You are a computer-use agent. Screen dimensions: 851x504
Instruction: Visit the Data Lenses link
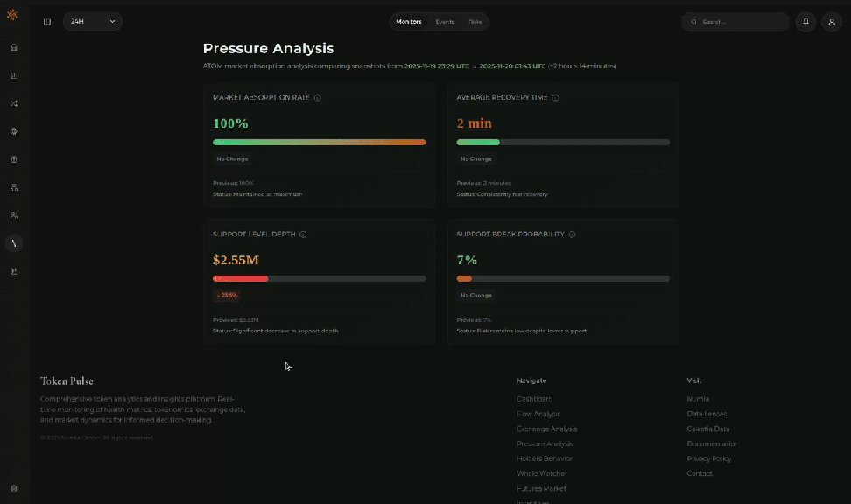pos(707,414)
